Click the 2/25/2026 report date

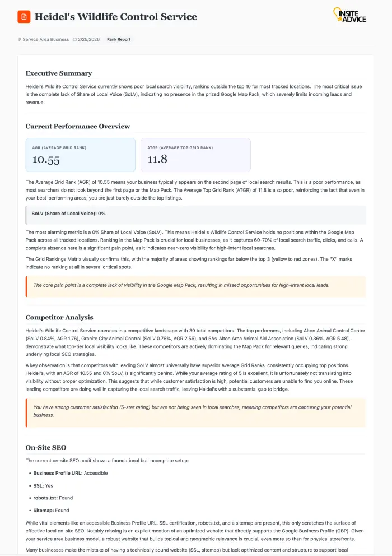[89, 40]
